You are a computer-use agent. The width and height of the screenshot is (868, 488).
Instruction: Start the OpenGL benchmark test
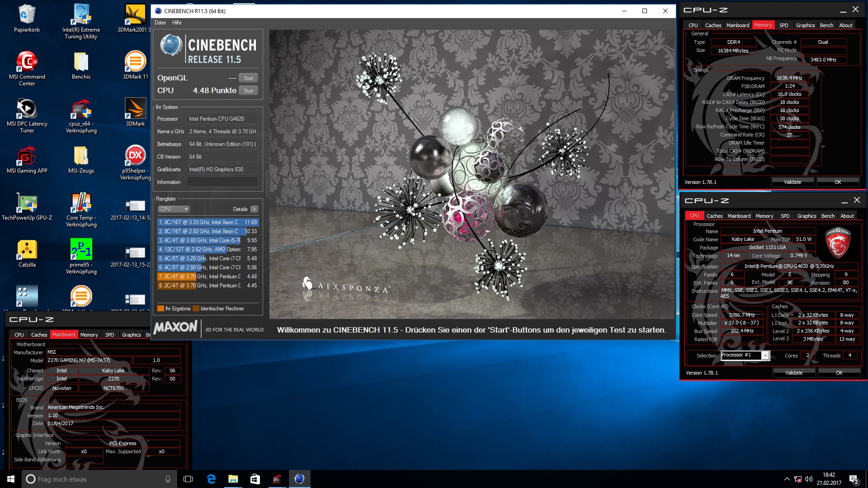248,78
